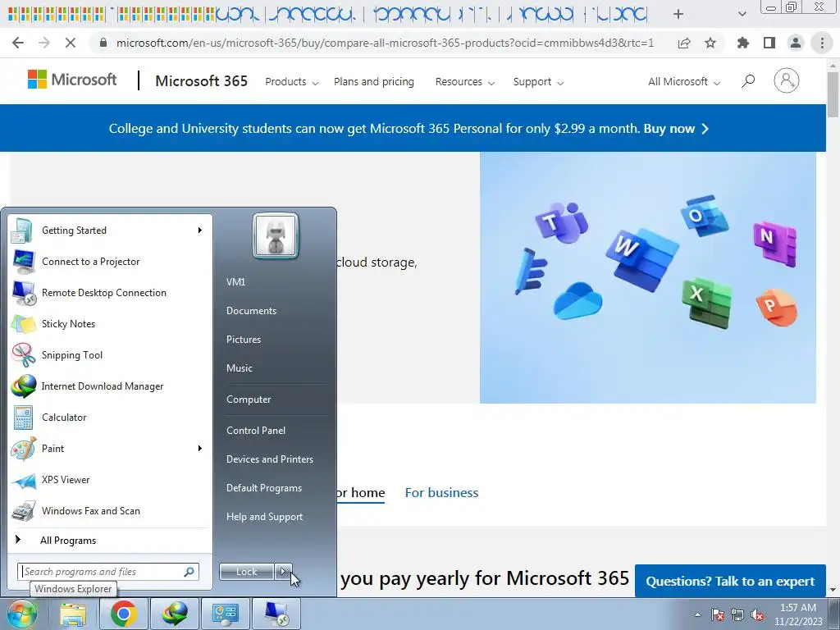Open VM1 user folder
The height and width of the screenshot is (630, 840).
tap(235, 282)
